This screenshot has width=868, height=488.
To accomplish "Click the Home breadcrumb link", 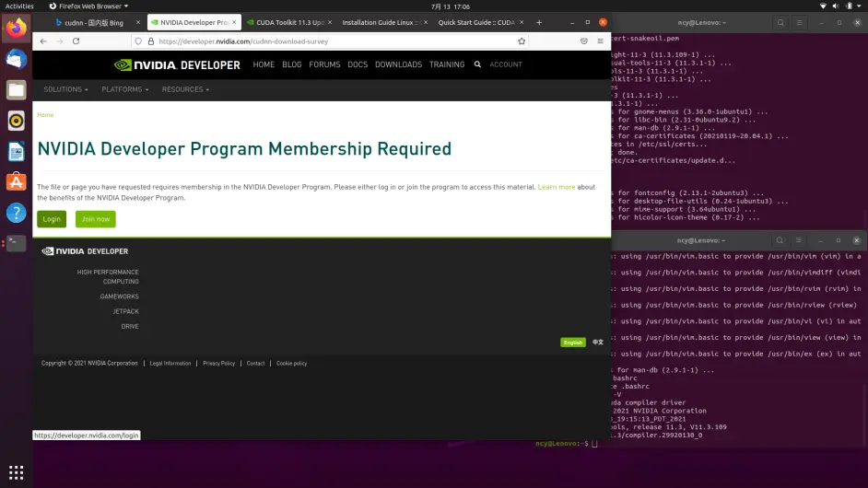I will pyautogui.click(x=45, y=115).
